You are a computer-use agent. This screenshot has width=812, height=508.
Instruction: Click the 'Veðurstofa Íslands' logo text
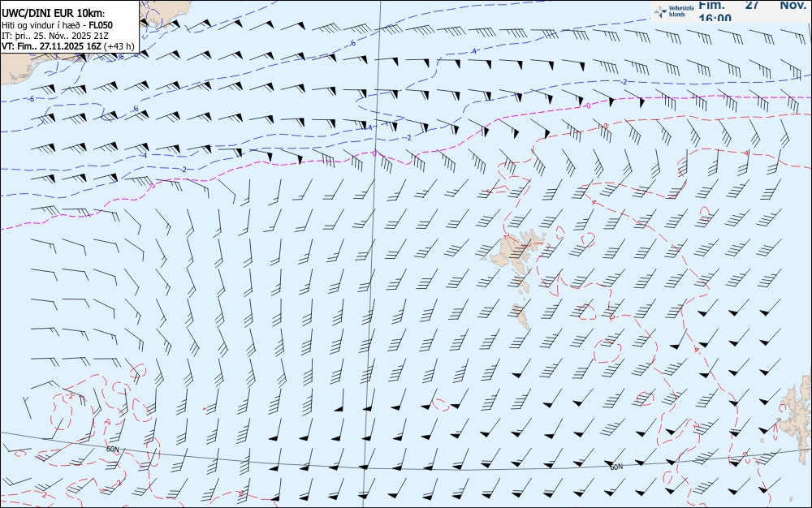(x=681, y=11)
